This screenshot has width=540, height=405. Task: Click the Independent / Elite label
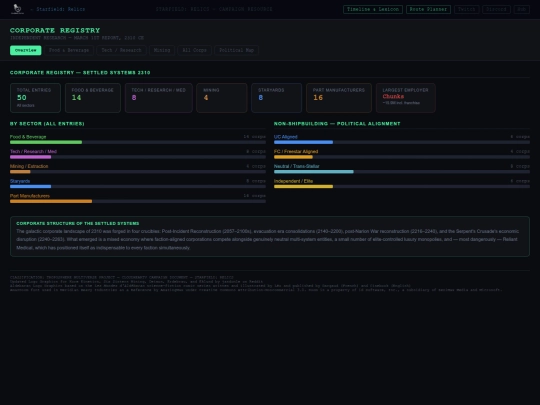(293, 181)
